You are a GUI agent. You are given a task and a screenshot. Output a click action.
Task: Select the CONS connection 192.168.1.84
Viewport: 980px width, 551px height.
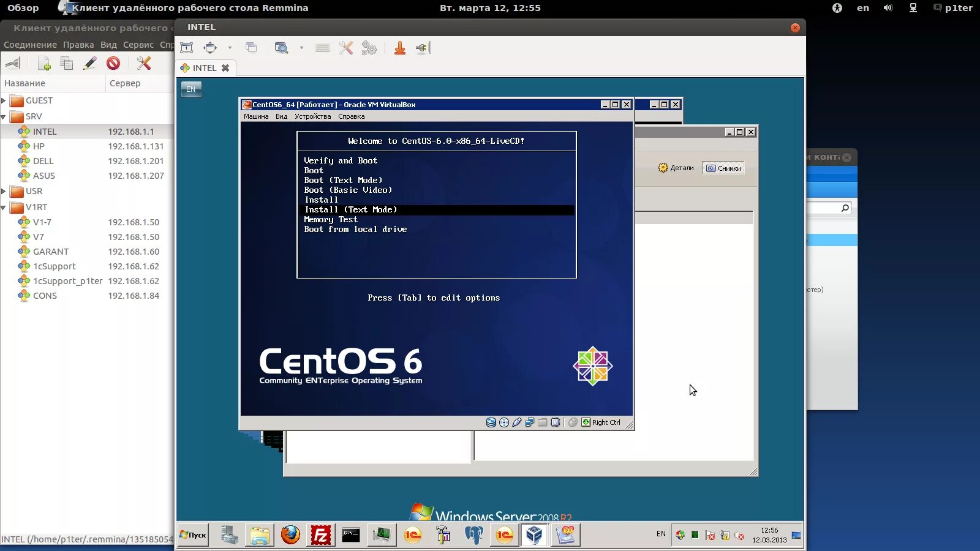point(87,296)
